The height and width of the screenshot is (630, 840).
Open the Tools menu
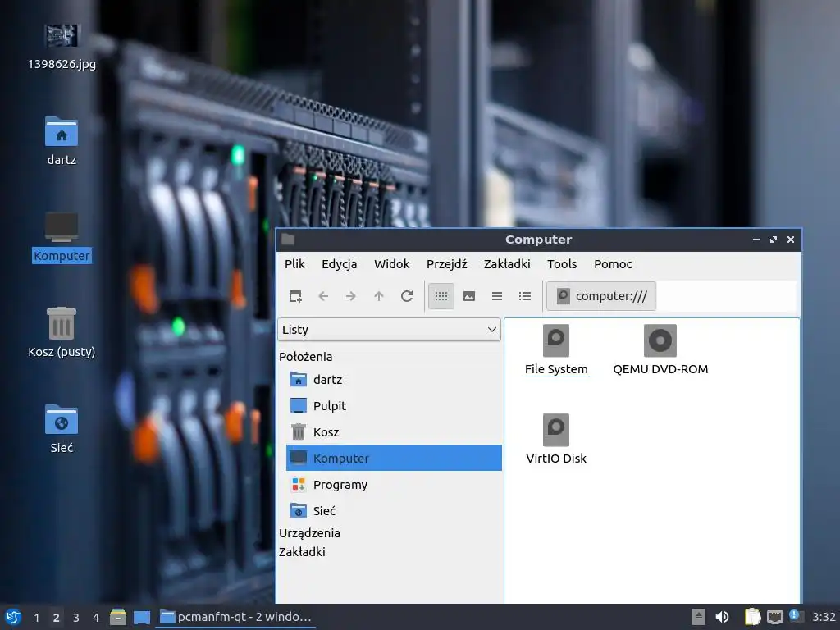[561, 264]
